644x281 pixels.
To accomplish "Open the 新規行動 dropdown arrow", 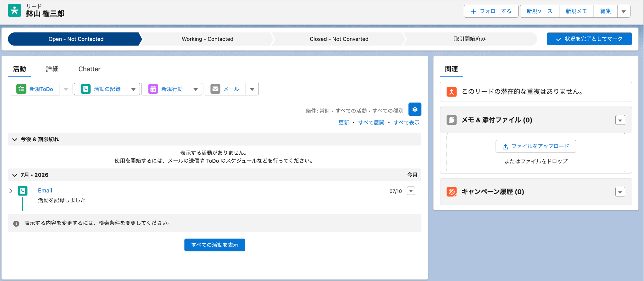I will click(196, 89).
